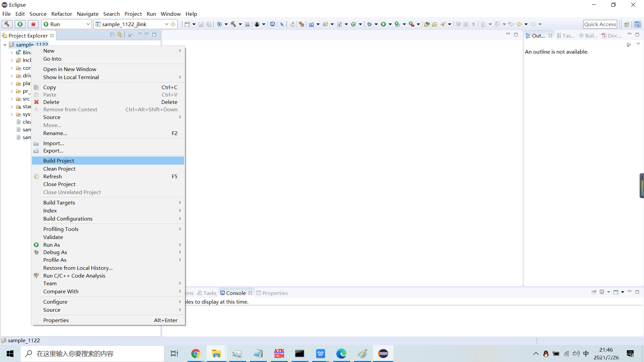
Task: Click the Back navigation arrow icon
Action: pos(519,24)
